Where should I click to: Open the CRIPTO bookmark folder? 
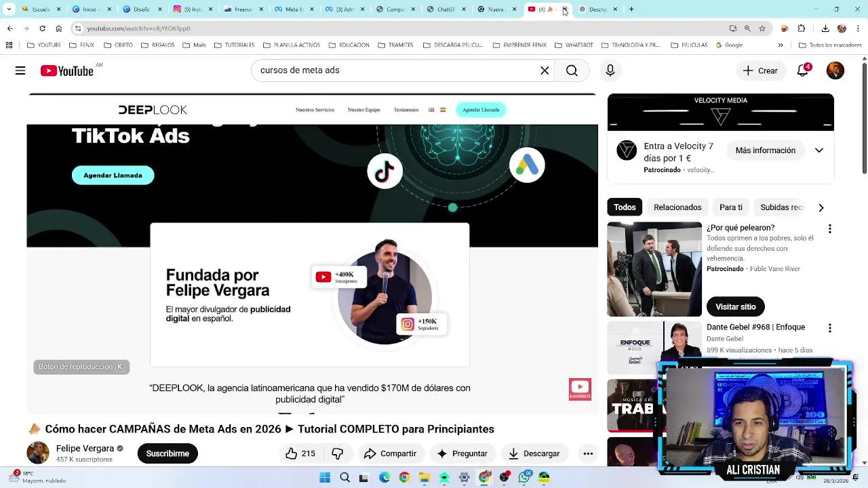pos(118,45)
